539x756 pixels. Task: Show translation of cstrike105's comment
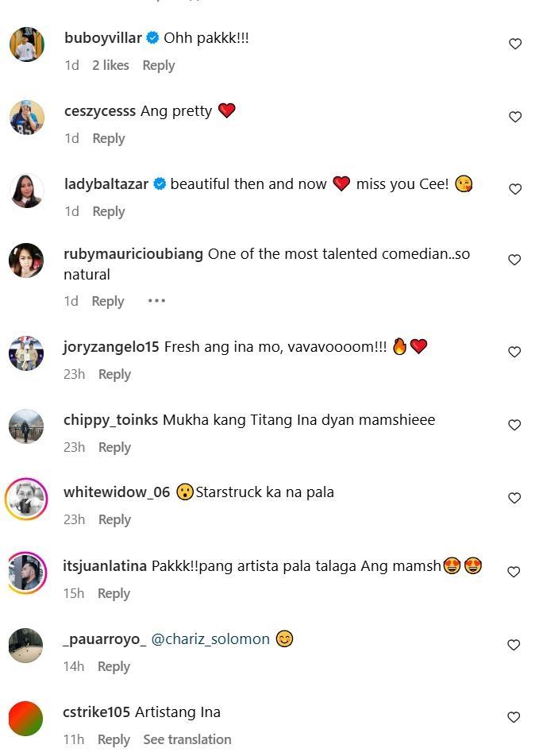pyautogui.click(x=187, y=739)
